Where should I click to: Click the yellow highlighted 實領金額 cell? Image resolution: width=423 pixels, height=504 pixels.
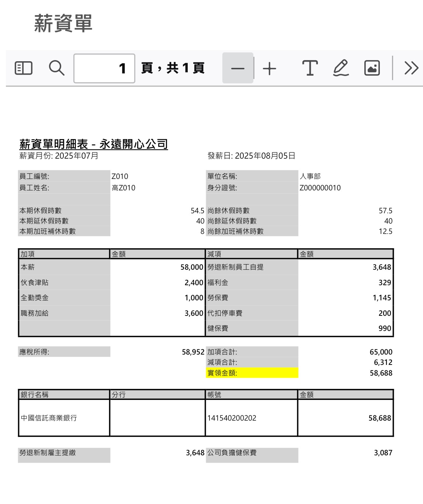click(x=252, y=373)
